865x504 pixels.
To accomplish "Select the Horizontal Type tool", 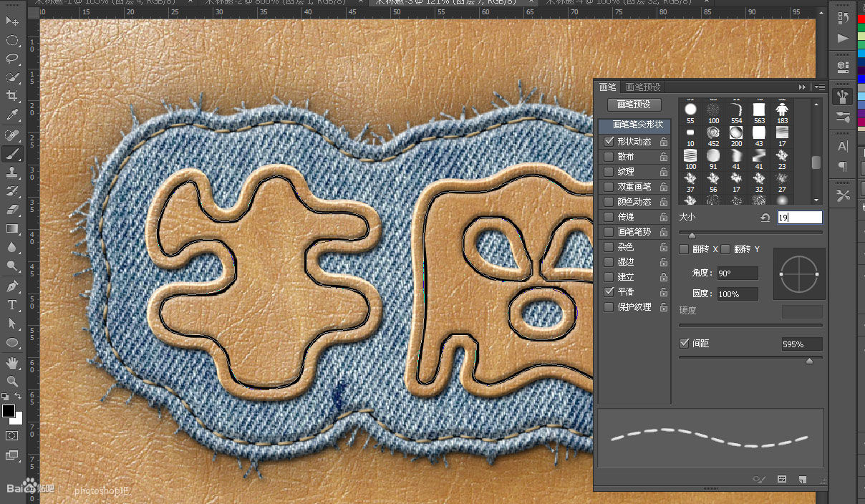I will tap(12, 305).
